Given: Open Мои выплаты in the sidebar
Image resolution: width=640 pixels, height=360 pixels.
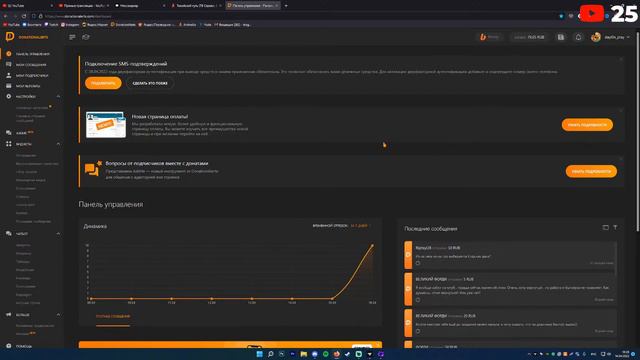Looking at the screenshot, I should click(28, 86).
